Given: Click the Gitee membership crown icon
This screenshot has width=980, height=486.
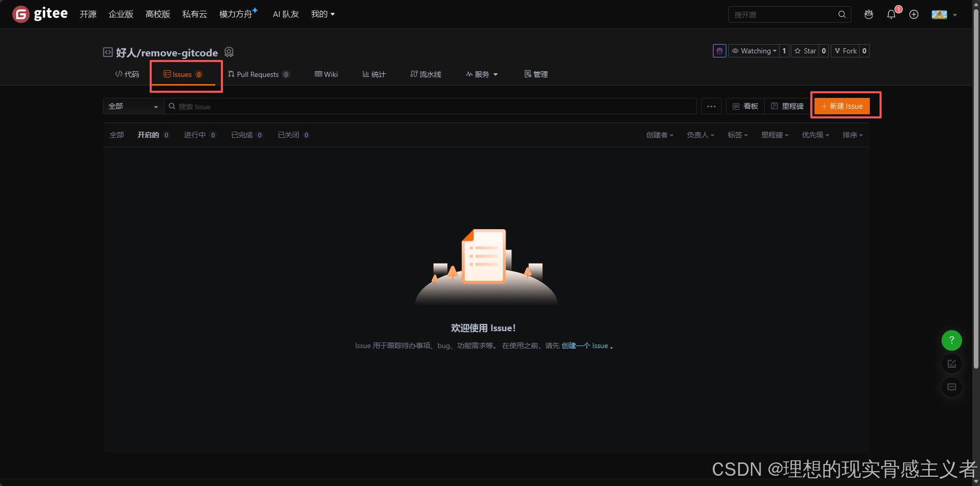Looking at the screenshot, I should (868, 14).
